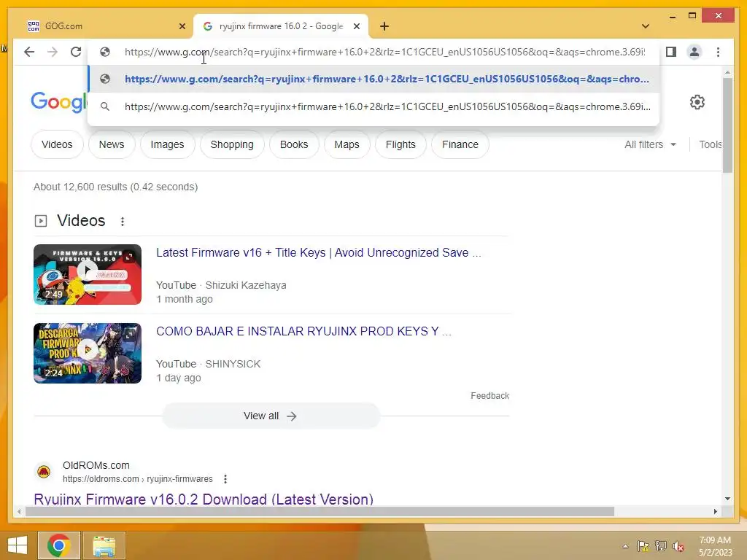The height and width of the screenshot is (560, 747).
Task: Open the search Tools option
Action: (710, 144)
